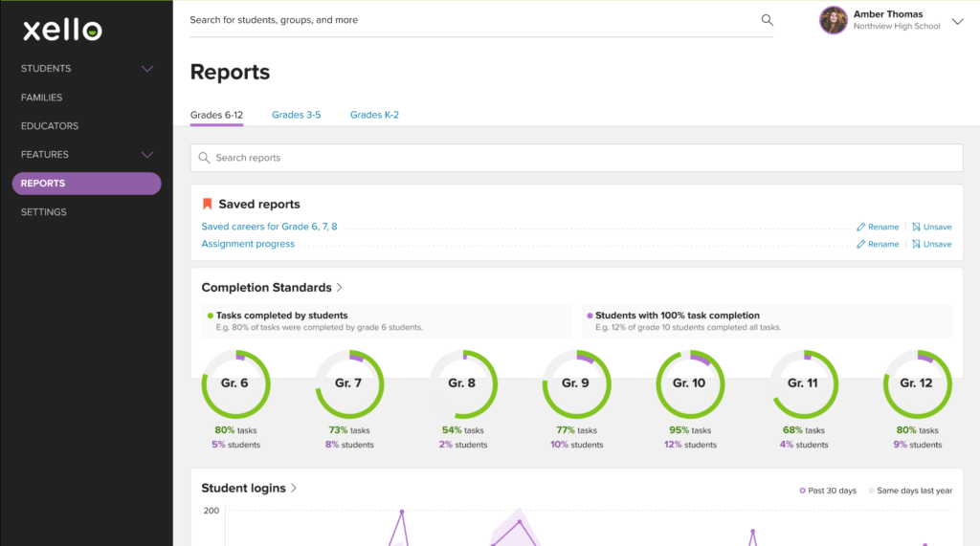
Task: Open the Completion Standards heading
Action: 266,288
